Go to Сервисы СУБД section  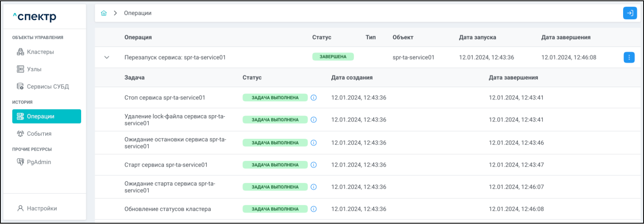pyautogui.click(x=47, y=87)
